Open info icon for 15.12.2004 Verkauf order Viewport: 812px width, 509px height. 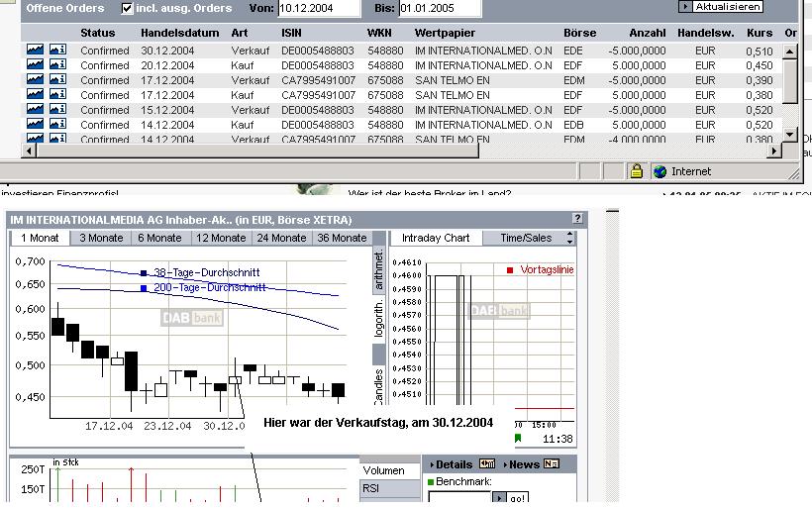(x=58, y=109)
